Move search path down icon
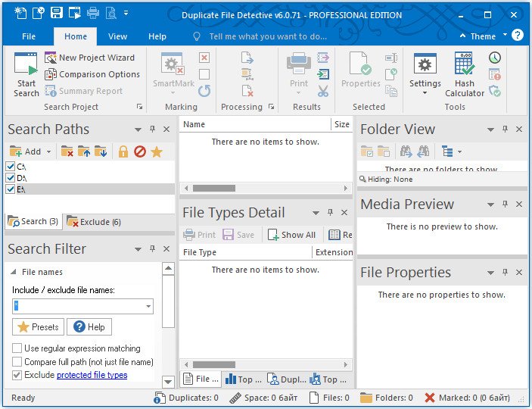 coord(101,151)
